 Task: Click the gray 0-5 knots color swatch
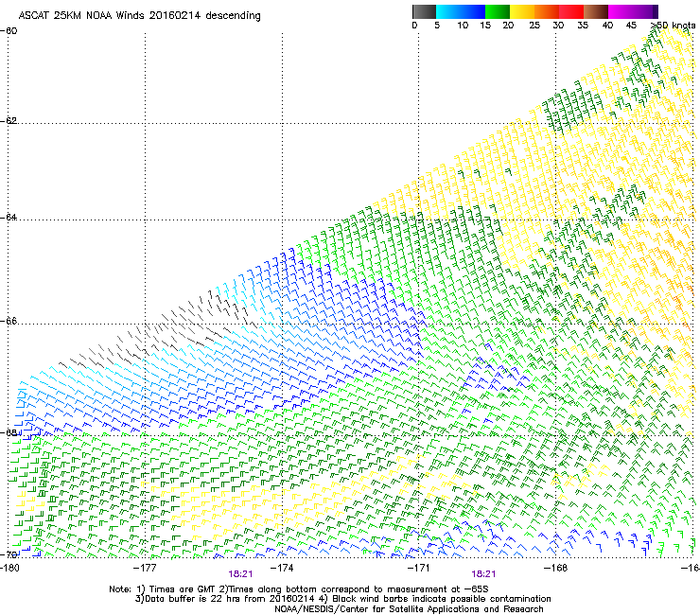[424, 11]
